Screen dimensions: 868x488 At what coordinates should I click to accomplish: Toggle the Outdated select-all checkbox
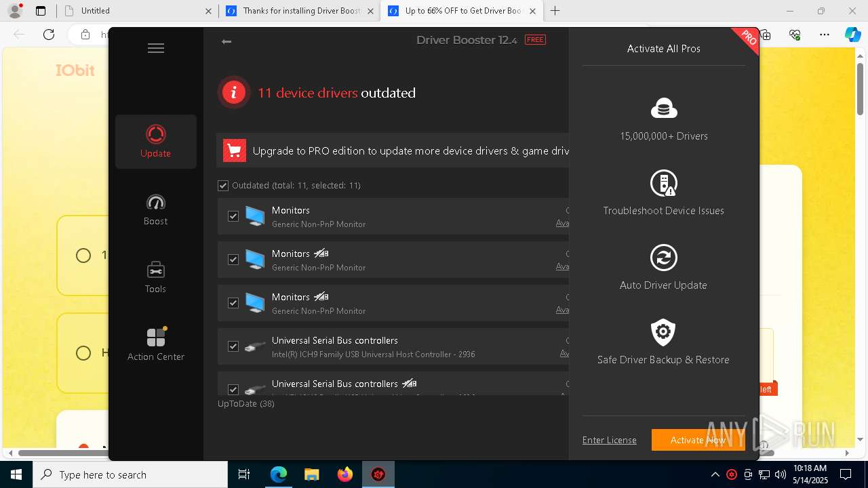pyautogui.click(x=223, y=185)
